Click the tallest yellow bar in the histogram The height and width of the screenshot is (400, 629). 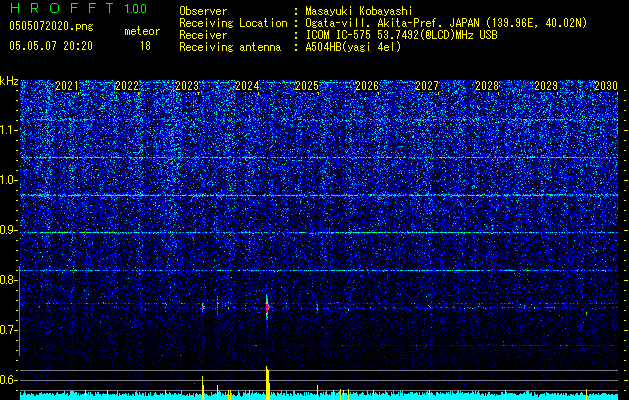(267, 383)
